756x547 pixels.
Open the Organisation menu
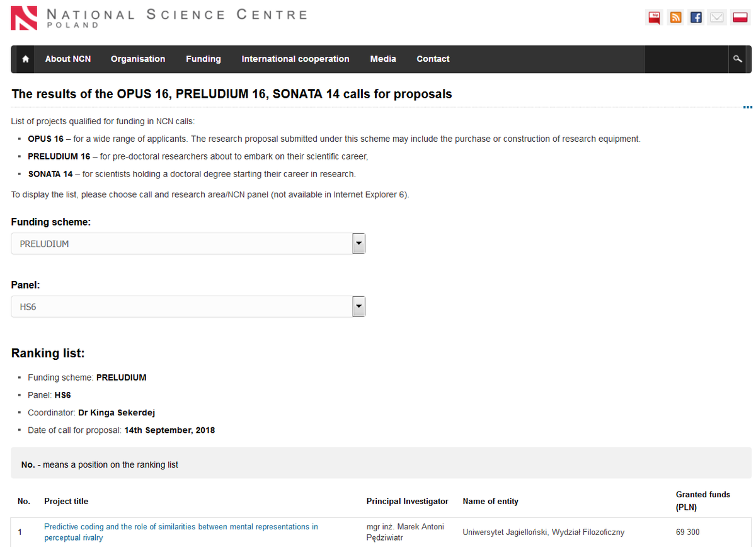point(138,59)
